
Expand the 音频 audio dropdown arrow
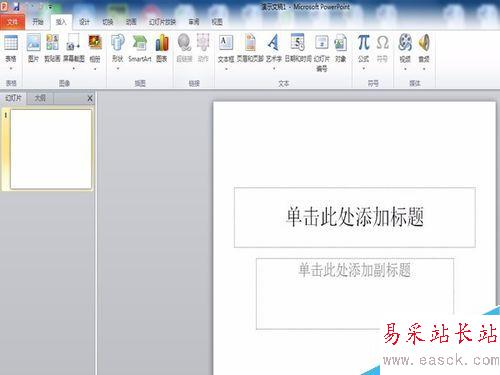[x=424, y=69]
